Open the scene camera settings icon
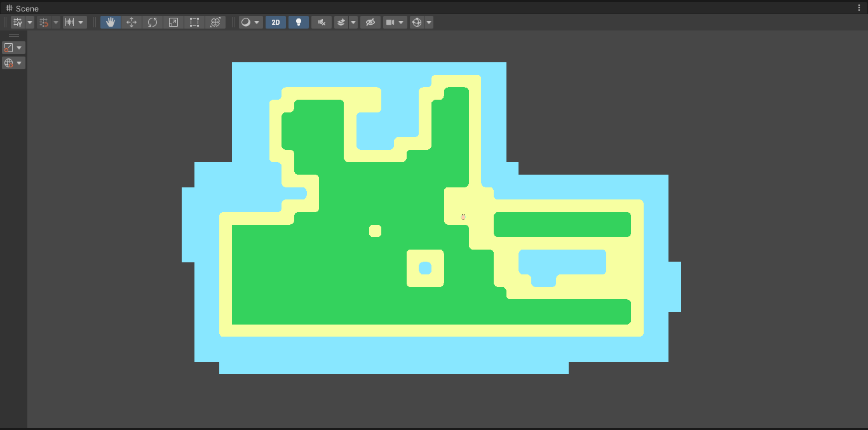 pos(390,22)
